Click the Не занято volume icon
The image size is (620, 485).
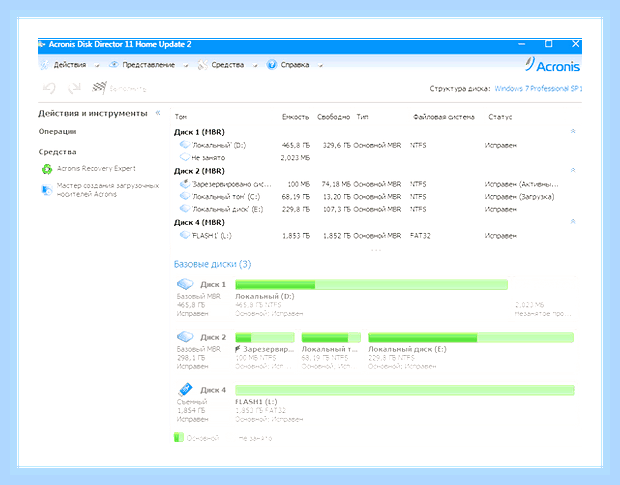pos(185,157)
